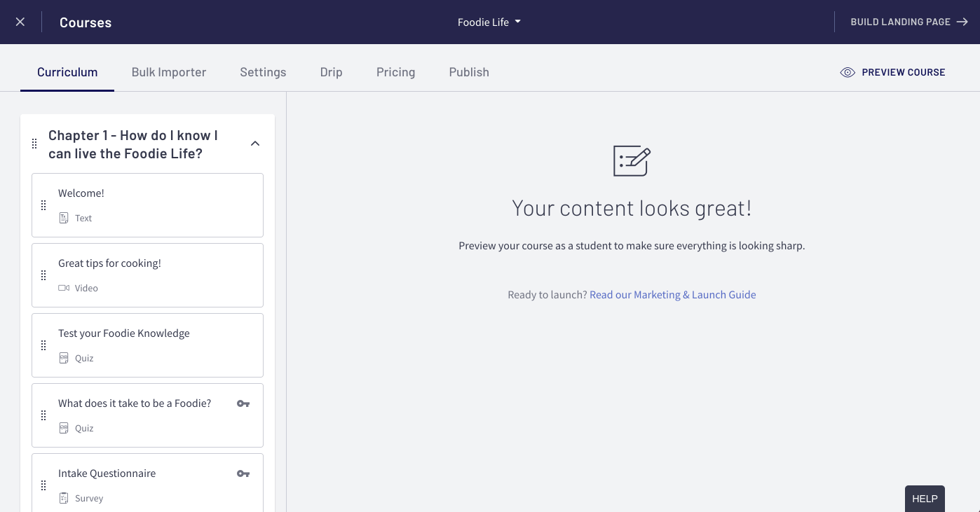Viewport: 980px width, 512px height.
Task: Click Preview Course button
Action: click(x=892, y=72)
